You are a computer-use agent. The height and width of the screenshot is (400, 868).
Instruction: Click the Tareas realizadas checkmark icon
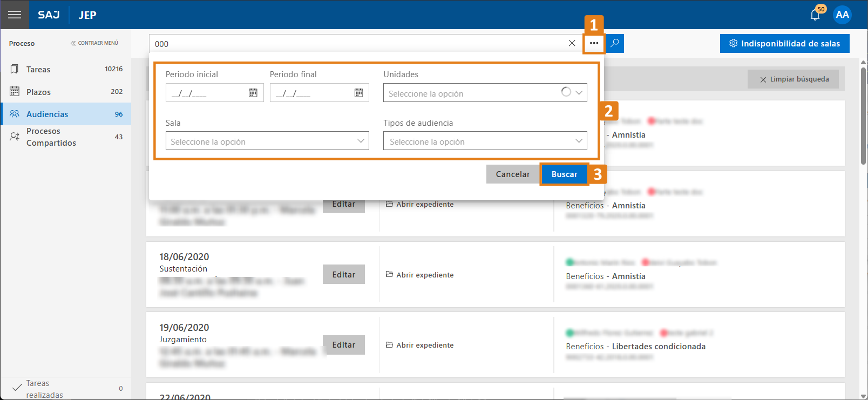(17, 388)
